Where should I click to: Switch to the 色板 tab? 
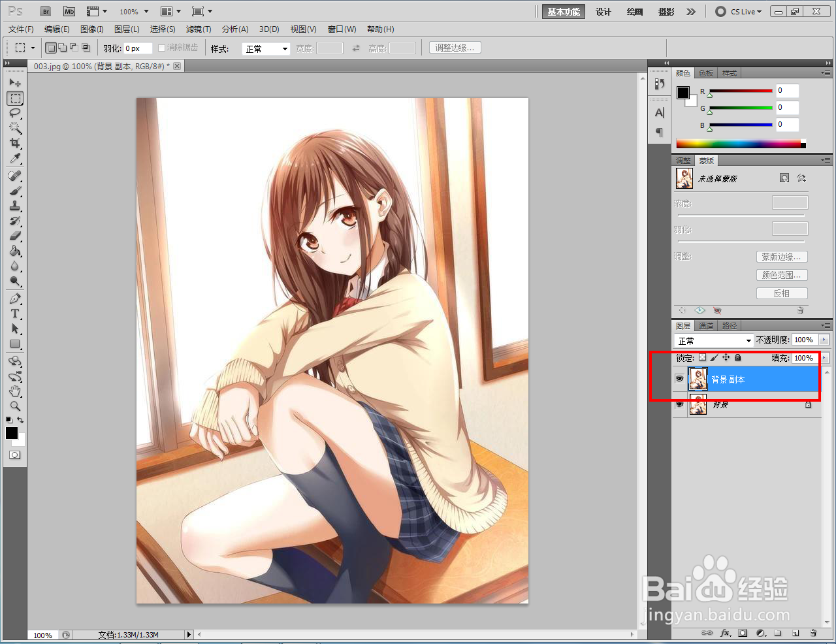click(707, 73)
